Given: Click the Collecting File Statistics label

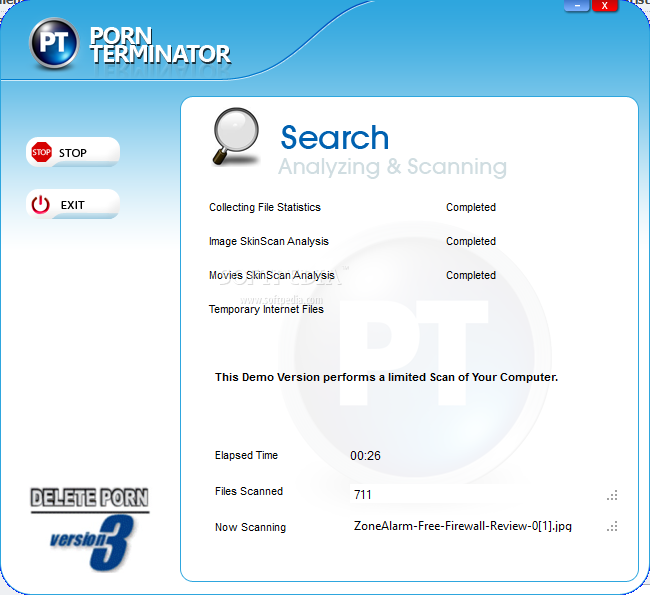Looking at the screenshot, I should [x=264, y=207].
